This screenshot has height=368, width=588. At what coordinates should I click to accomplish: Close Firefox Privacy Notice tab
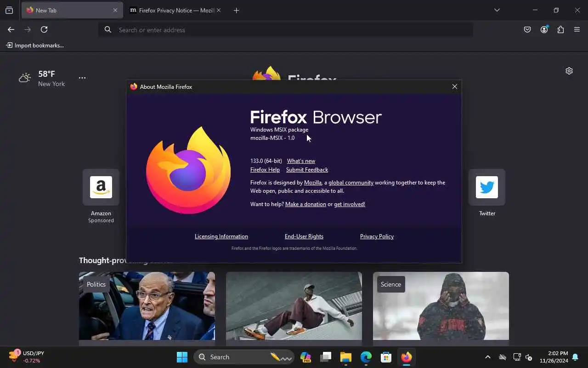219,10
